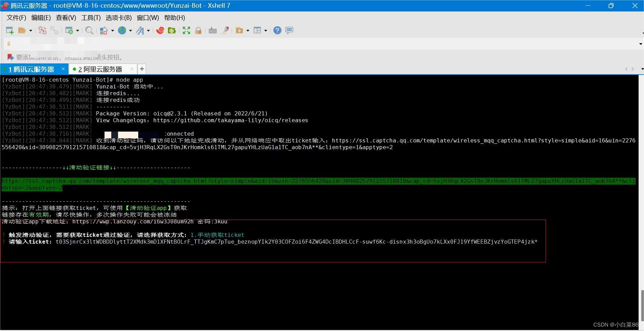The width and height of the screenshot is (644, 331).
Task: Click the padlock Lock Screen icon
Action: click(198, 30)
